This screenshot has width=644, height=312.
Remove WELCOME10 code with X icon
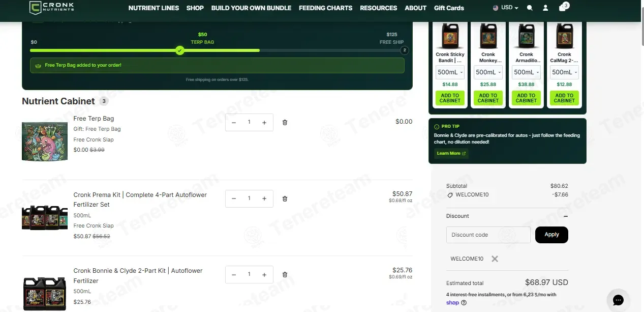coord(495,259)
